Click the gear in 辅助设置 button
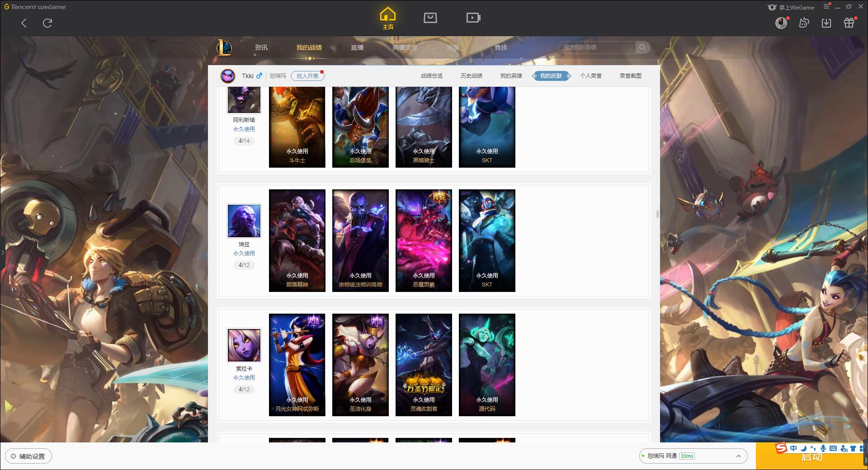 pyautogui.click(x=14, y=456)
